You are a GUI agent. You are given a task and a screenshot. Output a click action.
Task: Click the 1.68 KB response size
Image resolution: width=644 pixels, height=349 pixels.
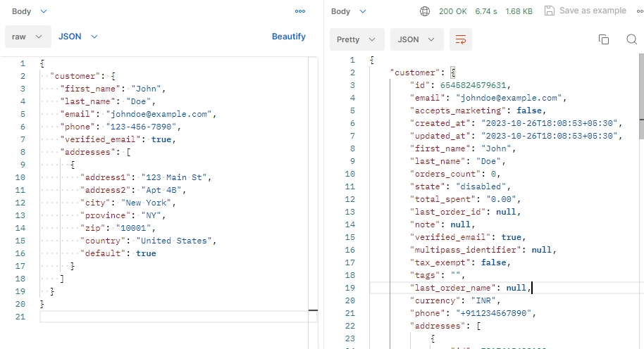pos(519,11)
